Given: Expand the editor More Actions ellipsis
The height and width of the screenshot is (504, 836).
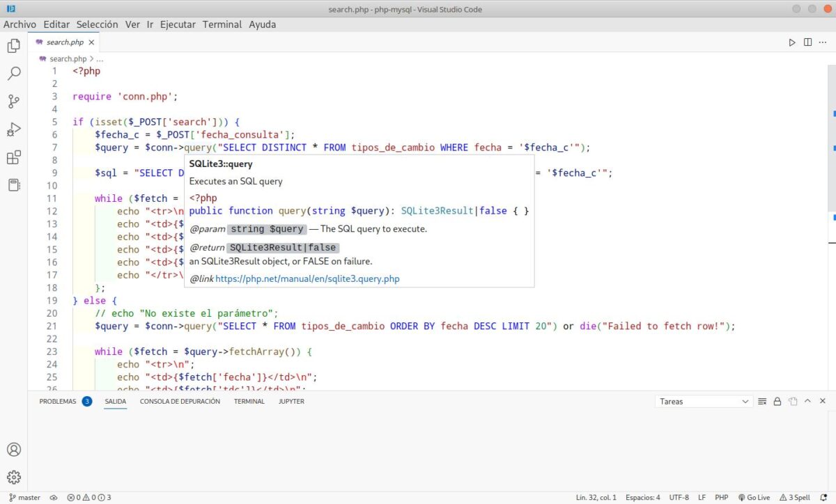Looking at the screenshot, I should tap(823, 42).
